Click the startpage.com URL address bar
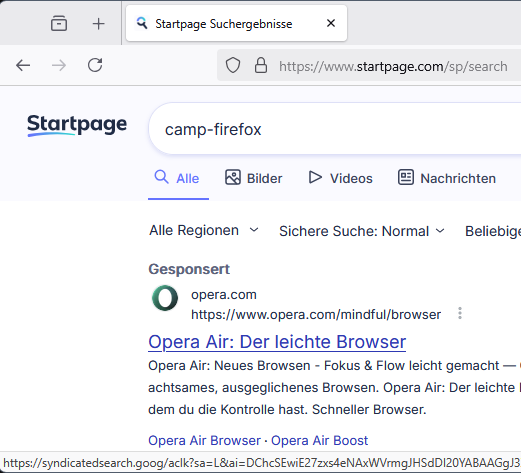 click(369, 66)
